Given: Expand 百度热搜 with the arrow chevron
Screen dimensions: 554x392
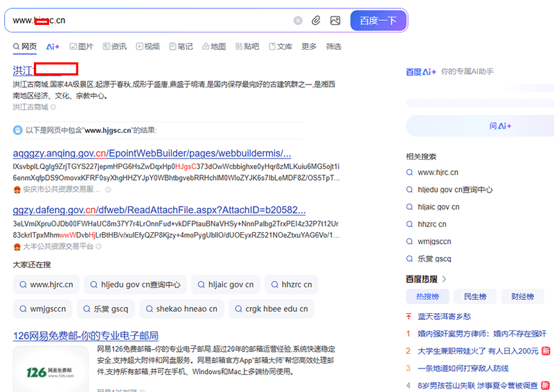Looking at the screenshot, I should [444, 279].
